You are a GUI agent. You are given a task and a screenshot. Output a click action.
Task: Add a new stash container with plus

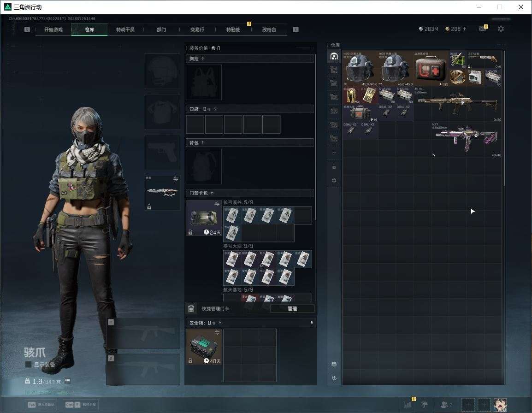(x=334, y=153)
